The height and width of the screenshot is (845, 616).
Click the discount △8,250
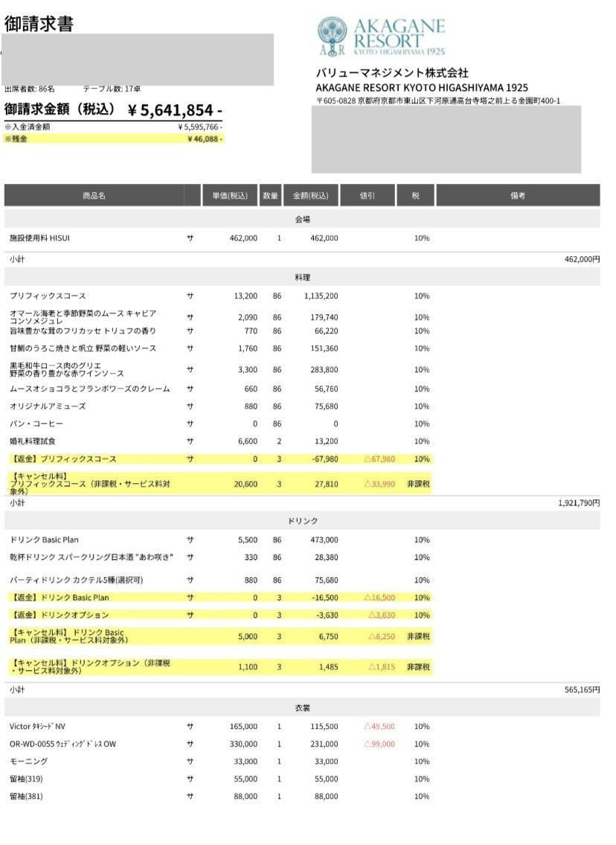coord(381,637)
